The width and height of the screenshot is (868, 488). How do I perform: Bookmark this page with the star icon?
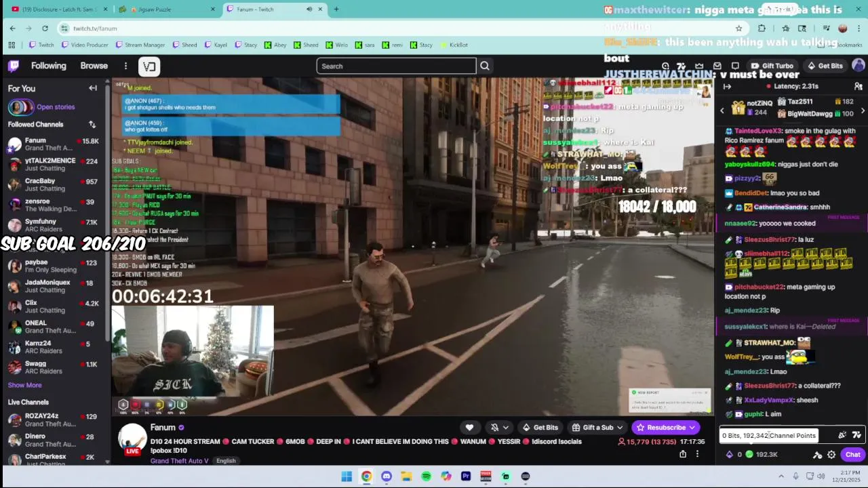pyautogui.click(x=738, y=28)
